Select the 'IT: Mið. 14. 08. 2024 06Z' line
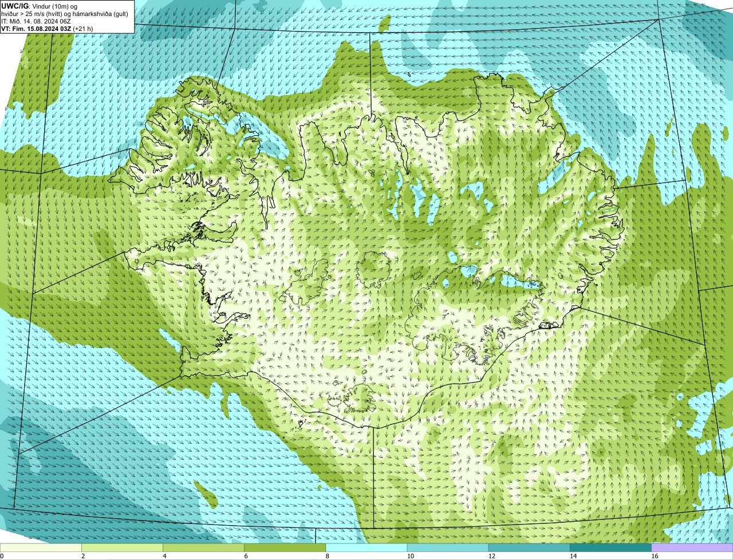The width and height of the screenshot is (733, 560). tap(36, 21)
